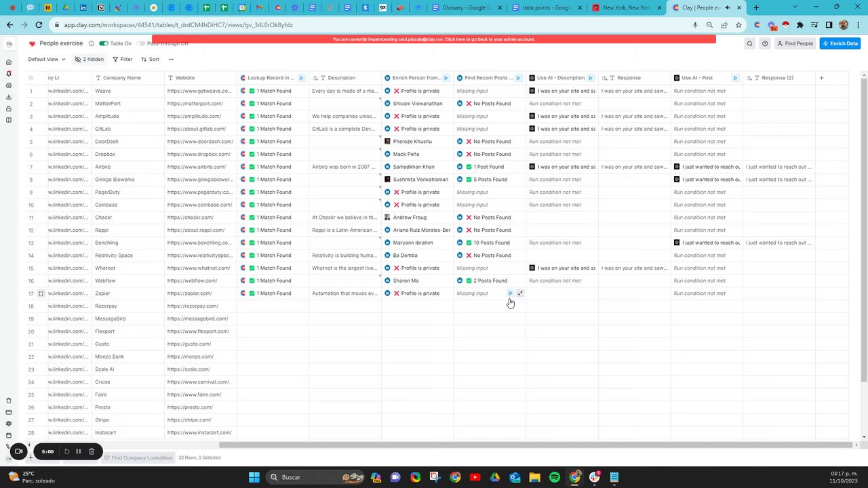The image size is (868, 488).
Task: Run Find Recent Posts cell for Zapier row
Action: pyautogui.click(x=511, y=293)
